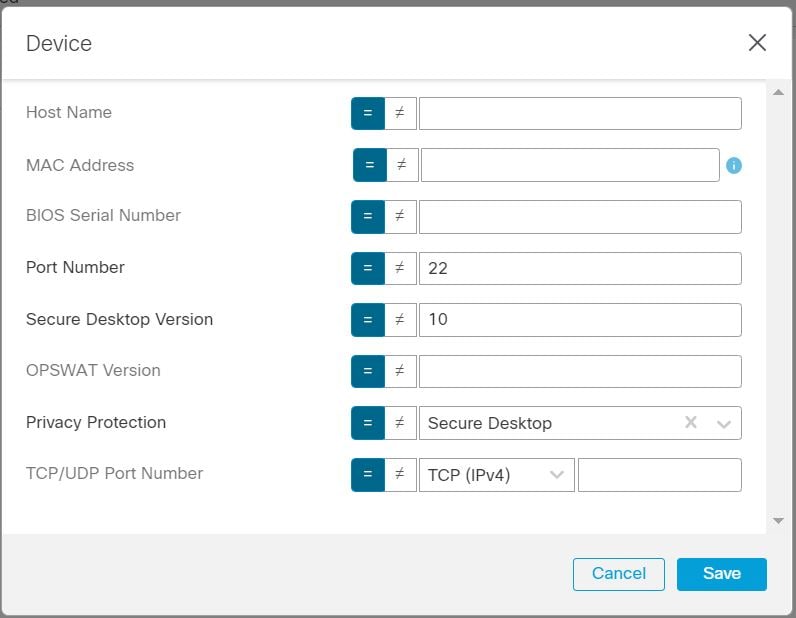Click the MAC Address info icon
Screen dimensions: 796x618
pos(734,165)
